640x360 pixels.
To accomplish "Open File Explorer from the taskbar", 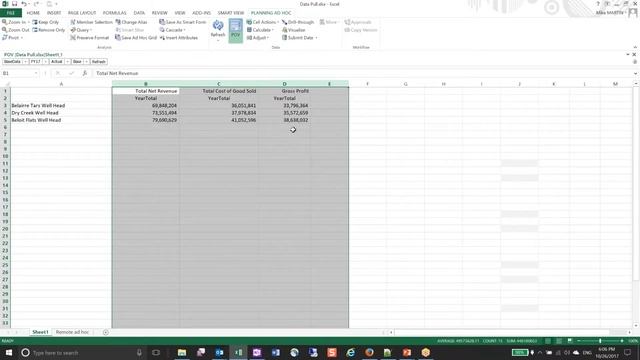I will 182,352.
